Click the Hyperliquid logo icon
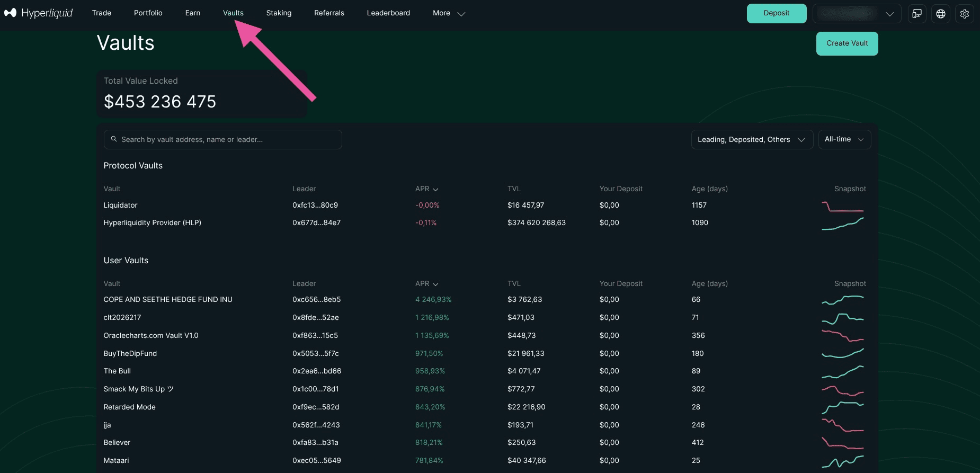Screen dimensions: 980x473 [11, 13]
